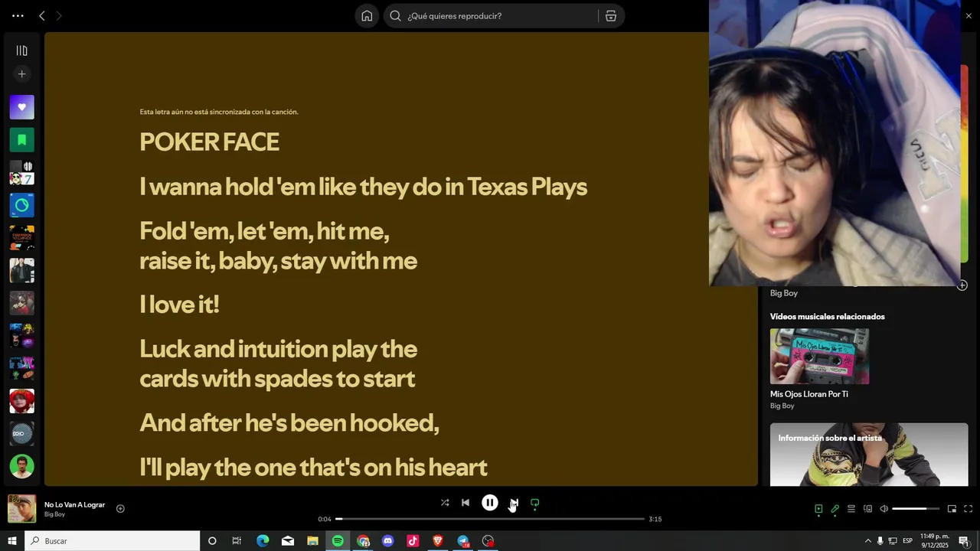980x551 pixels.
Task: Go back with the left arrow
Action: click(x=42, y=15)
